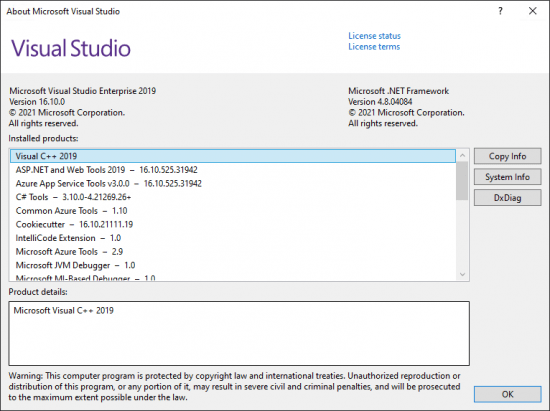
Task: Select ASP.NET and Web Tools 2019 row
Action: 233,170
